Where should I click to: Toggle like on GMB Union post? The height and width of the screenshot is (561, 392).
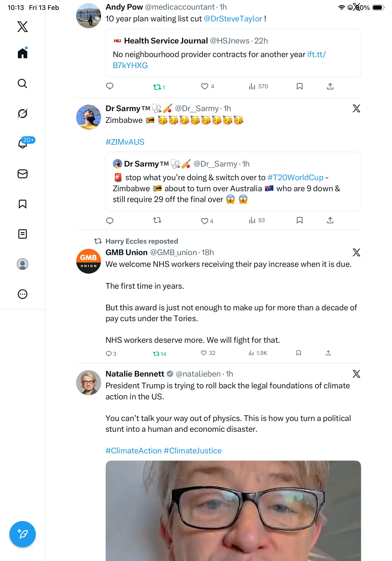point(204,353)
